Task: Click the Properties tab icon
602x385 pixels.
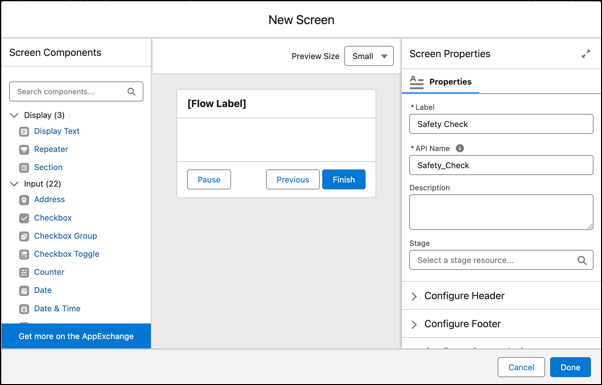Action: [417, 82]
